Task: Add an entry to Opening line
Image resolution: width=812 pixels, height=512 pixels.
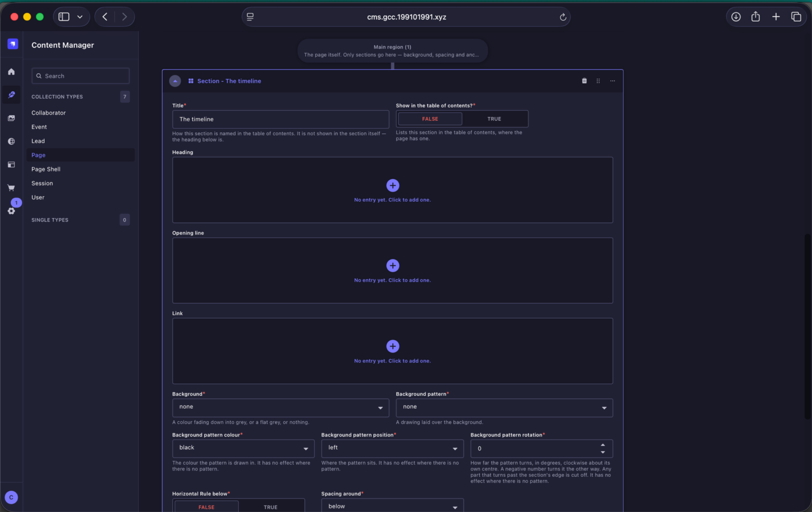Action: coord(393,266)
